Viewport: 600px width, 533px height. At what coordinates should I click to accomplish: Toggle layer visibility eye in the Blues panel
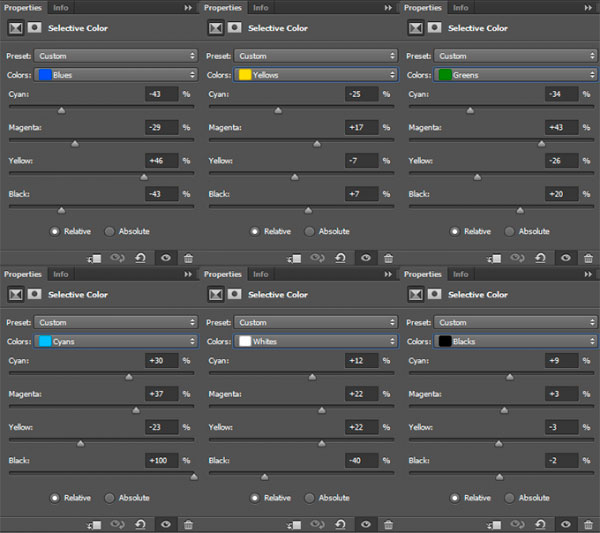click(x=166, y=258)
